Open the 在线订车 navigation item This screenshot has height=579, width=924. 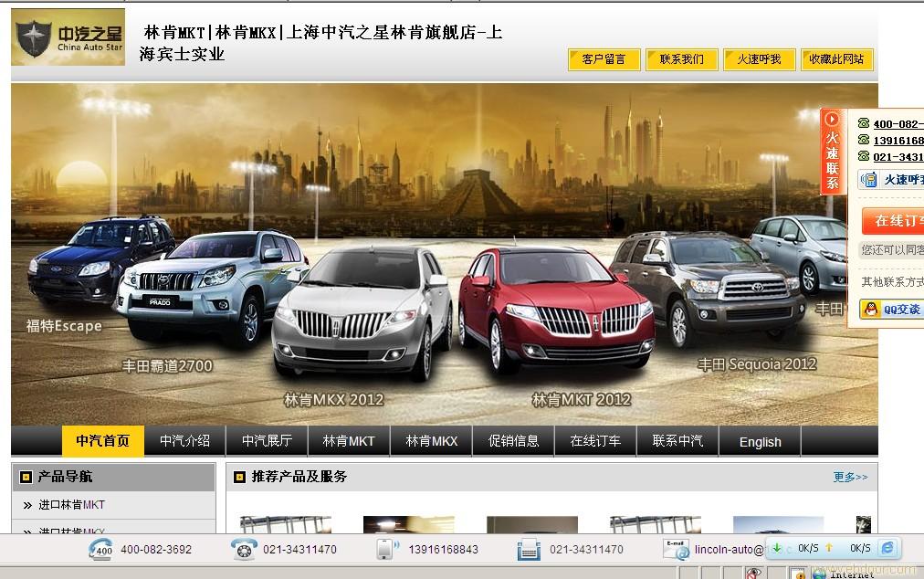(596, 441)
